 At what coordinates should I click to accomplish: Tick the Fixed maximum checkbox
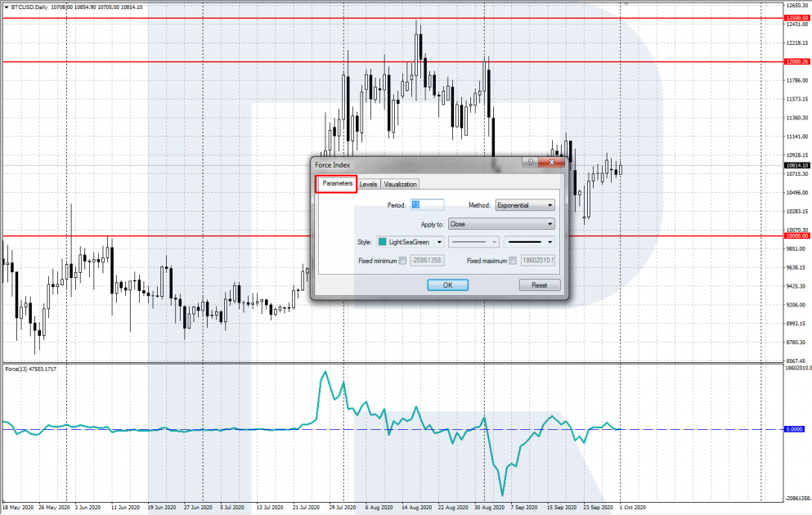(x=513, y=261)
